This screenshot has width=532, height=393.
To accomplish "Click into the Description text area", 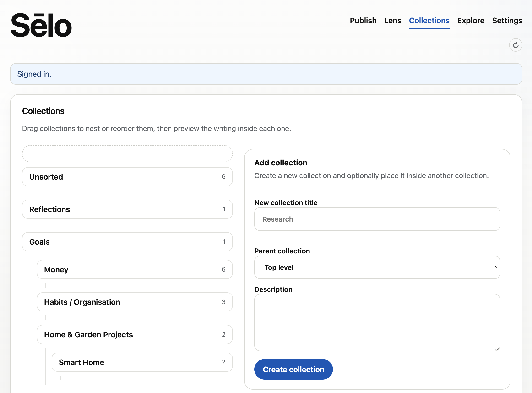I will [377, 322].
